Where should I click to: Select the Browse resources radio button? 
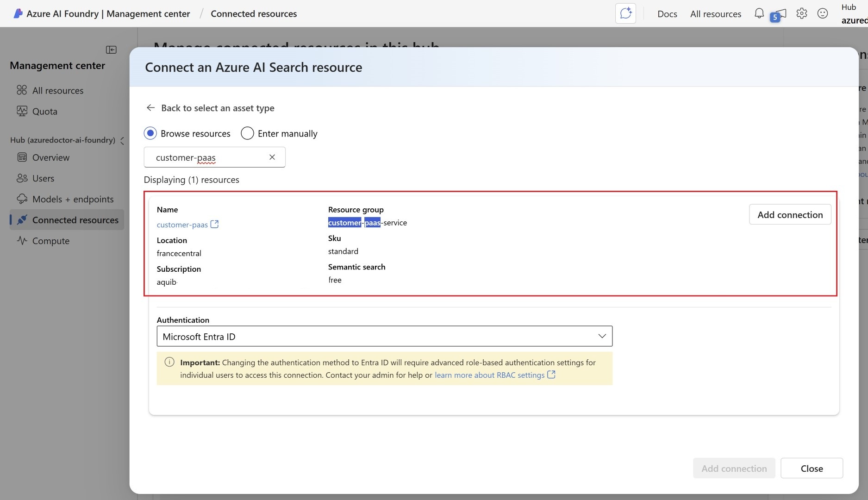tap(150, 133)
